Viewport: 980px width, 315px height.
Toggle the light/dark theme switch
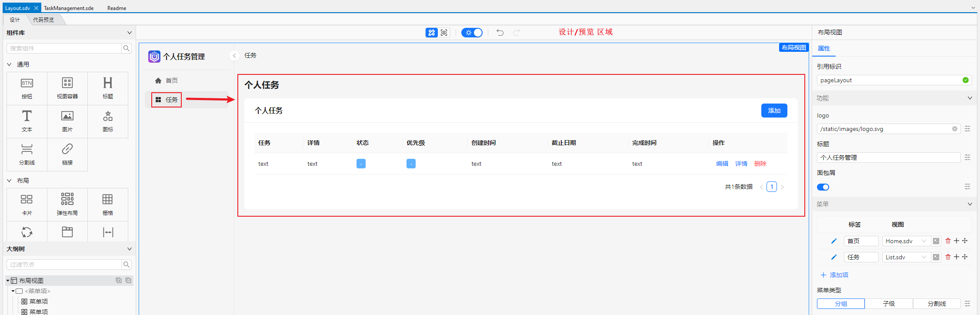(x=472, y=33)
